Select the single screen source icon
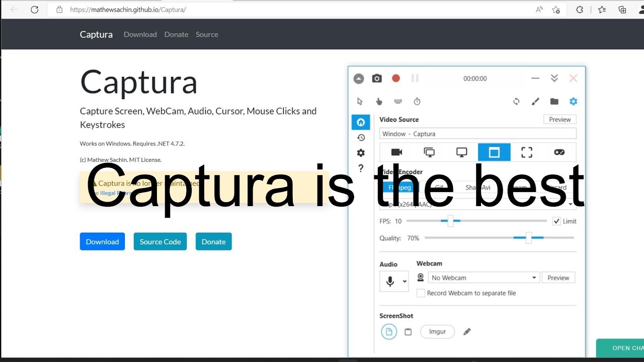Viewport: 644px width, 362px height. coord(461,152)
